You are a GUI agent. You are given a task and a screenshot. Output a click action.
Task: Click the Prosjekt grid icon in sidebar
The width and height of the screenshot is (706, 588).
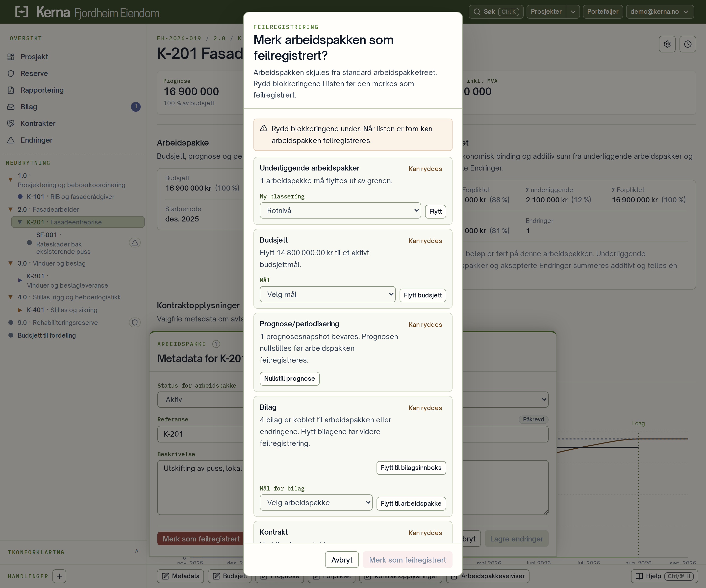click(11, 57)
